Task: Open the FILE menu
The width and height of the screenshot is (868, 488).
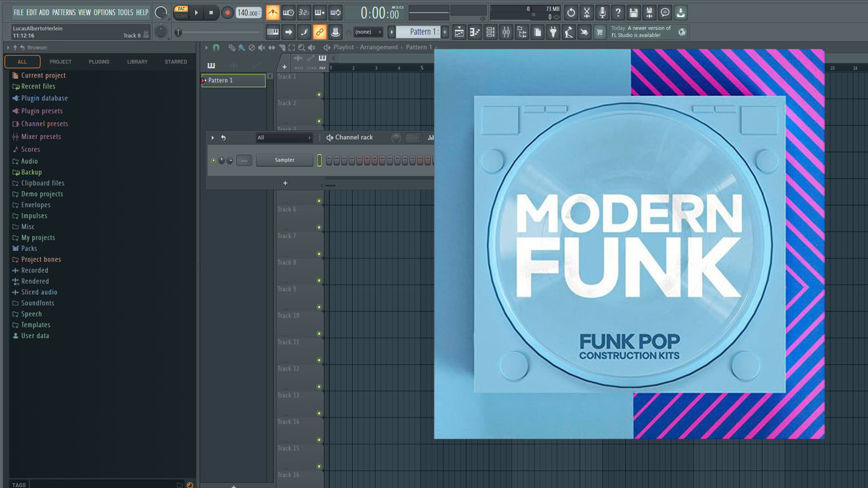Action: point(18,12)
